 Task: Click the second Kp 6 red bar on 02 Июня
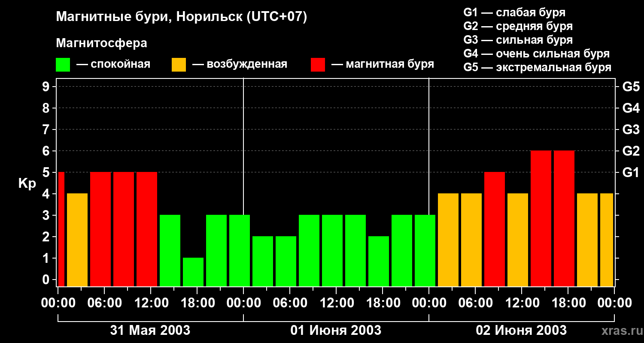pos(564,218)
